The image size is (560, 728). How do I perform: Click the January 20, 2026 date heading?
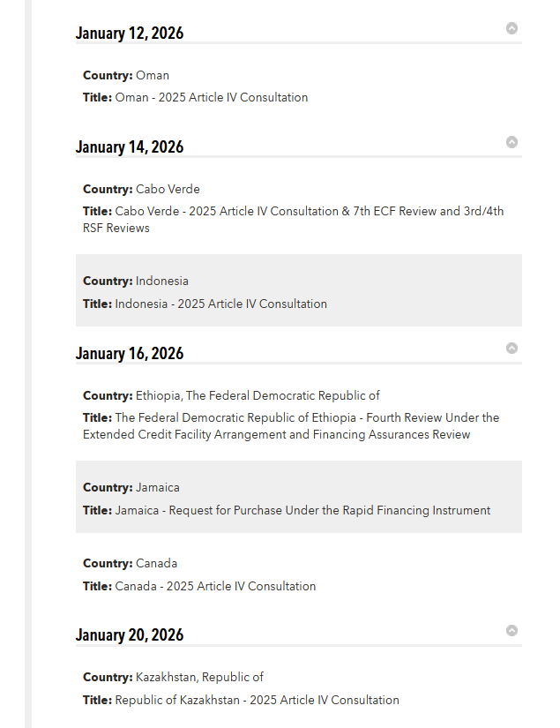click(130, 635)
